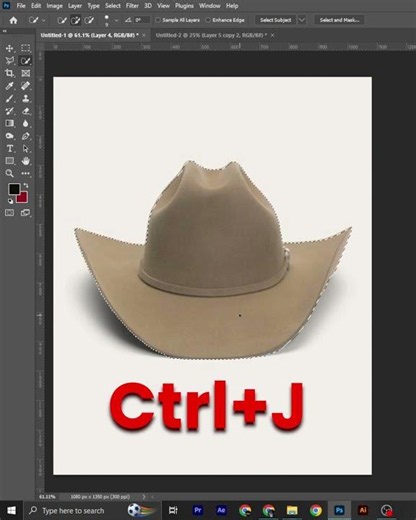Click the taskbar search box
This screenshot has width=416, height=520.
(x=91, y=510)
